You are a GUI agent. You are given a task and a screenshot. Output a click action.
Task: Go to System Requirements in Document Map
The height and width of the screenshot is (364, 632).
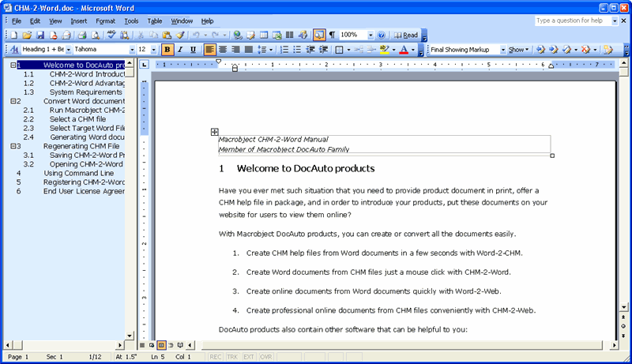coord(85,92)
